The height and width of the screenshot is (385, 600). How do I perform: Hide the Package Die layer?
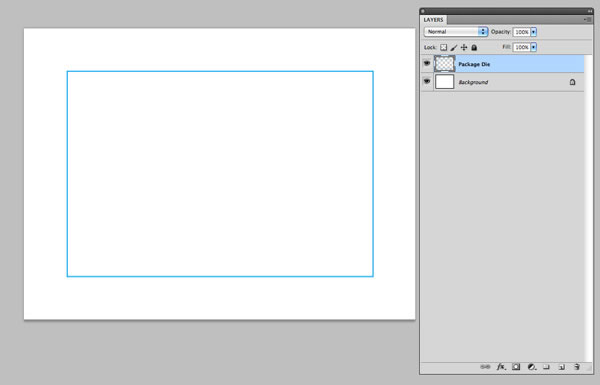pyautogui.click(x=427, y=63)
